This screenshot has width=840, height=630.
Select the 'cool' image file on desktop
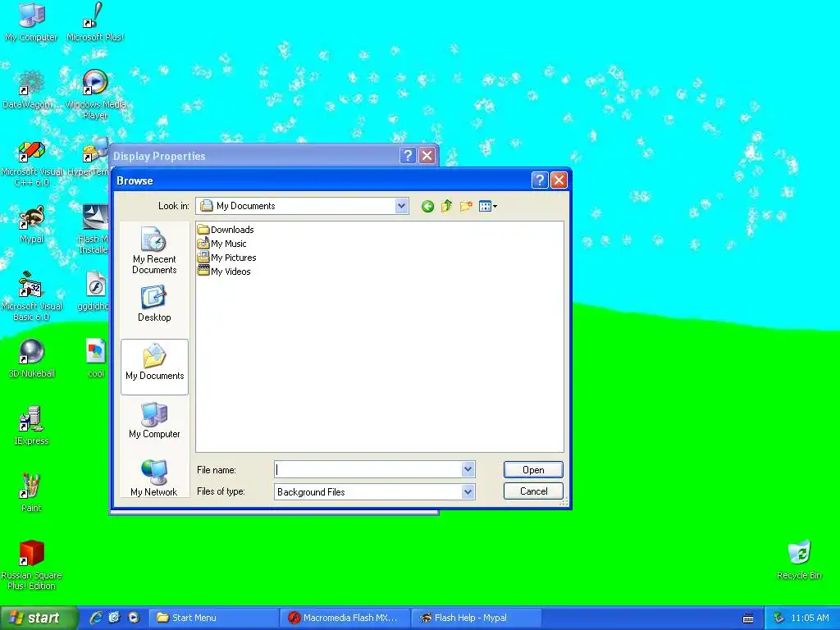click(96, 358)
